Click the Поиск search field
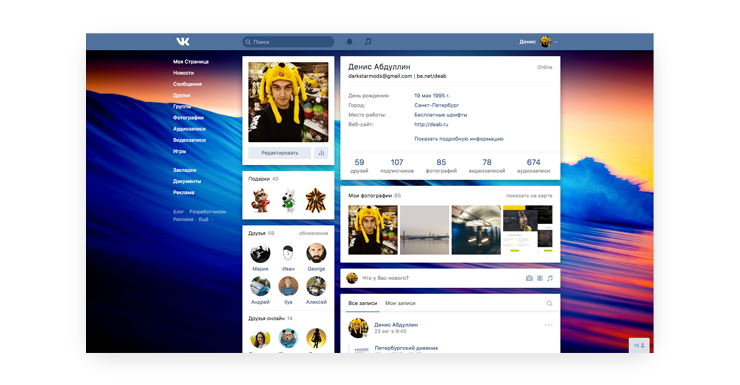The image size is (740, 385). pyautogui.click(x=288, y=42)
